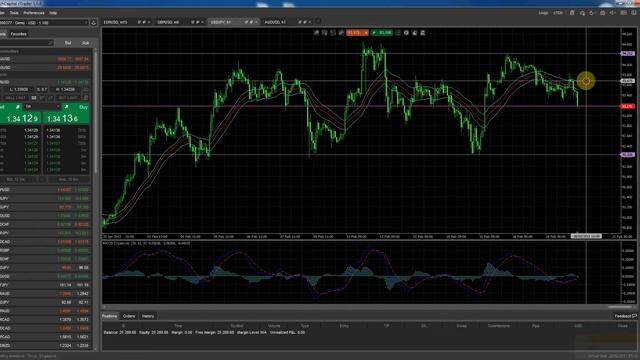This screenshot has width=640, height=360.
Task: Click the small icon right after SELL LIMIT
Action: pyautogui.click(x=34, y=98)
